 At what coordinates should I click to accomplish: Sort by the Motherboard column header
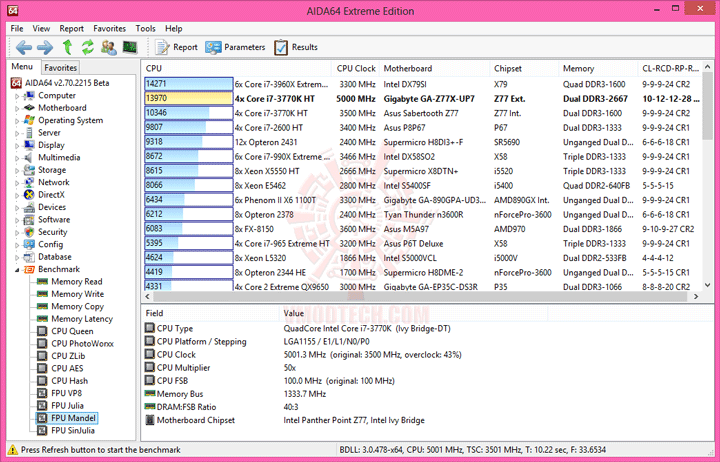click(x=434, y=68)
